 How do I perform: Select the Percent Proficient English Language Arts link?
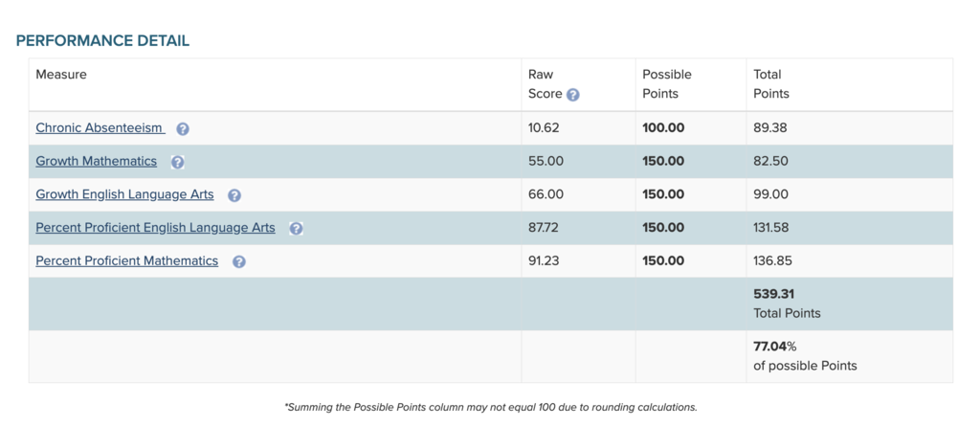coord(155,228)
